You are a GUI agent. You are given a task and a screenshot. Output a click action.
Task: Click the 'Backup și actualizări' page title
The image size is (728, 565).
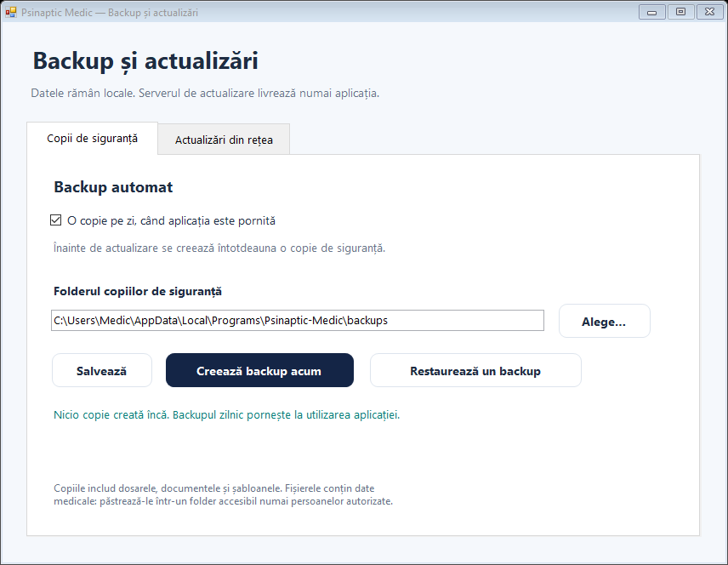[x=145, y=61]
